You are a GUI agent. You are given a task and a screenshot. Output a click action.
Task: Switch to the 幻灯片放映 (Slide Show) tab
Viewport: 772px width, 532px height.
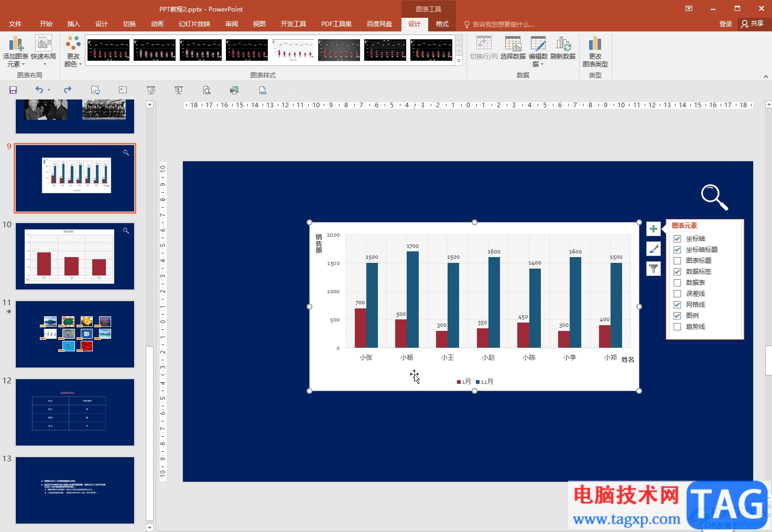pos(194,24)
